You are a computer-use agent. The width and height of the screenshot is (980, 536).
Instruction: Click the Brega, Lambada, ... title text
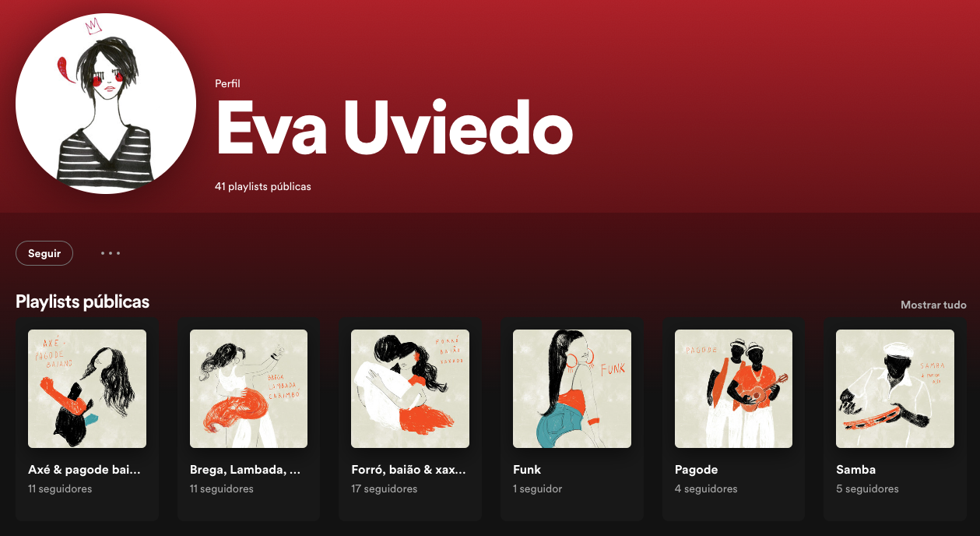pos(245,470)
